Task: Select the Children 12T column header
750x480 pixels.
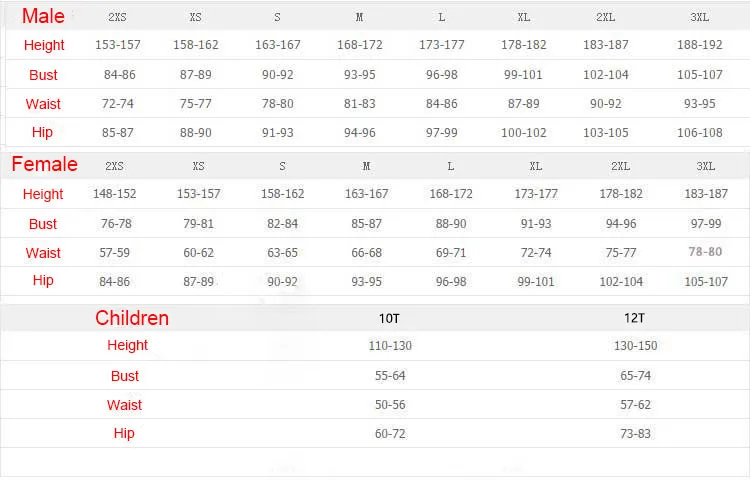Action: (x=634, y=318)
